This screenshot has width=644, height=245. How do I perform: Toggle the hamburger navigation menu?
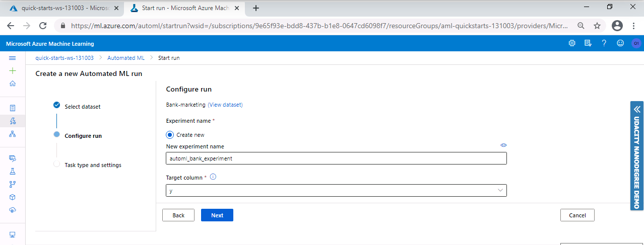click(x=13, y=58)
